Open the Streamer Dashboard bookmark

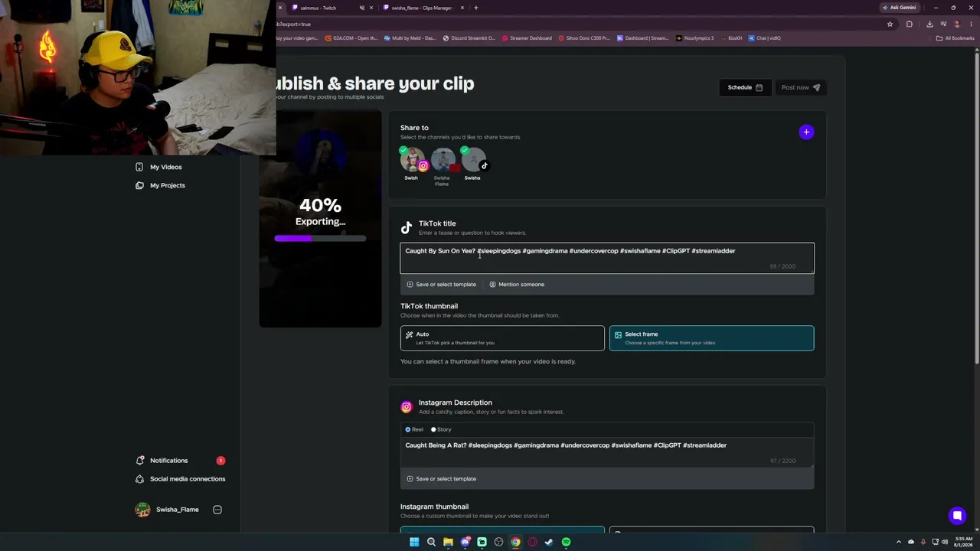[528, 38]
